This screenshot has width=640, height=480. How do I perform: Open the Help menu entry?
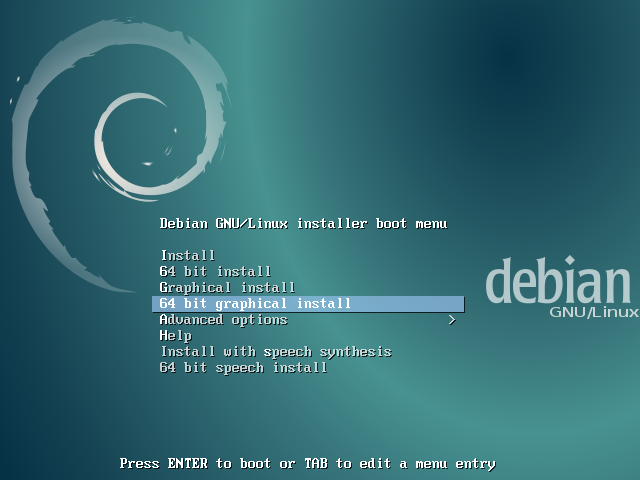point(175,336)
